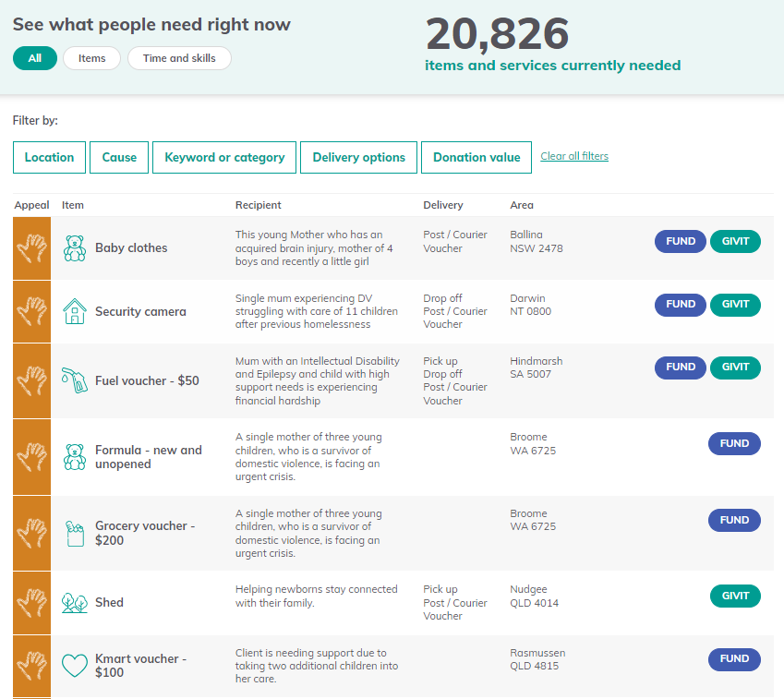This screenshot has width=784, height=699.
Task: Click the appeal hand icon in Kmart voucher row
Action: coord(32,666)
